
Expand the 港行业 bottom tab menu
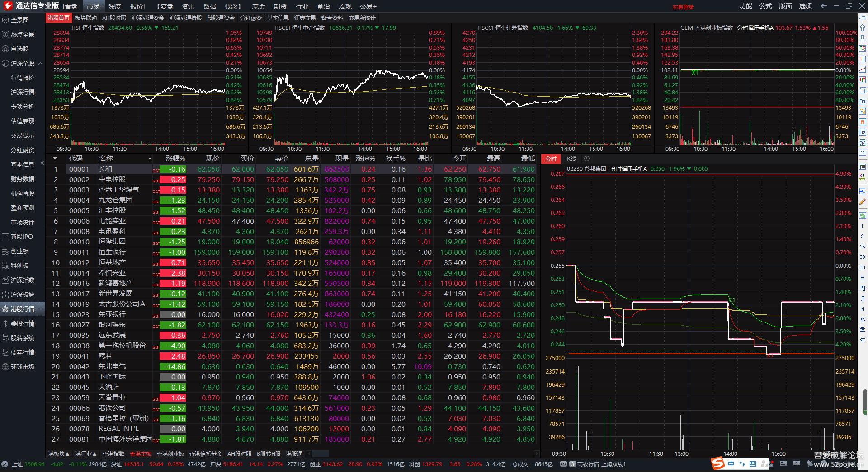86,453
